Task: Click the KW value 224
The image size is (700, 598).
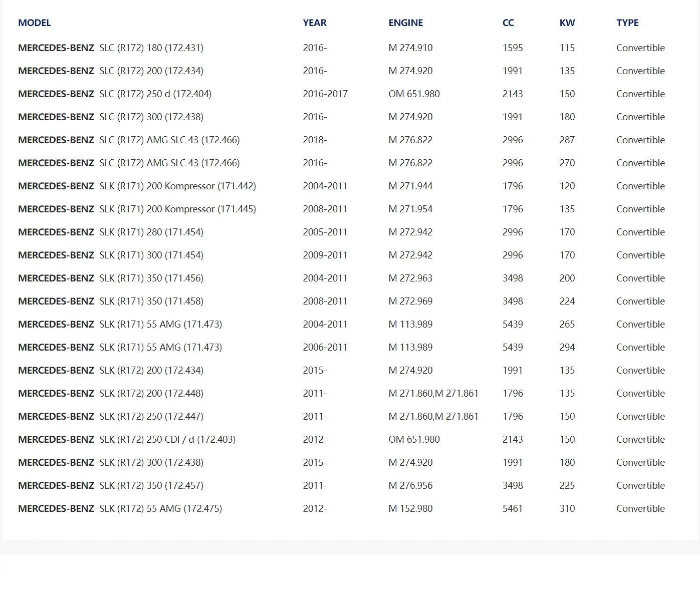Action: [567, 302]
